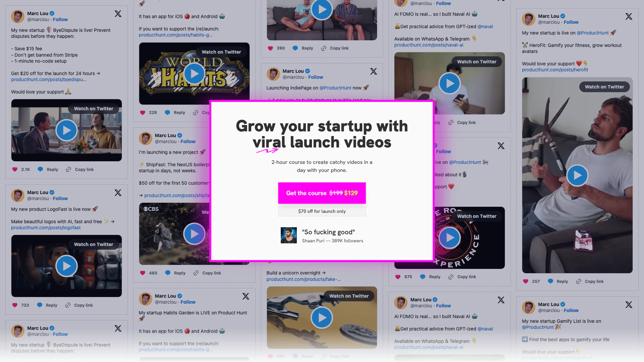This screenshot has height=362, width=644.
Task: Play the World of Habits video
Action: 194,73
